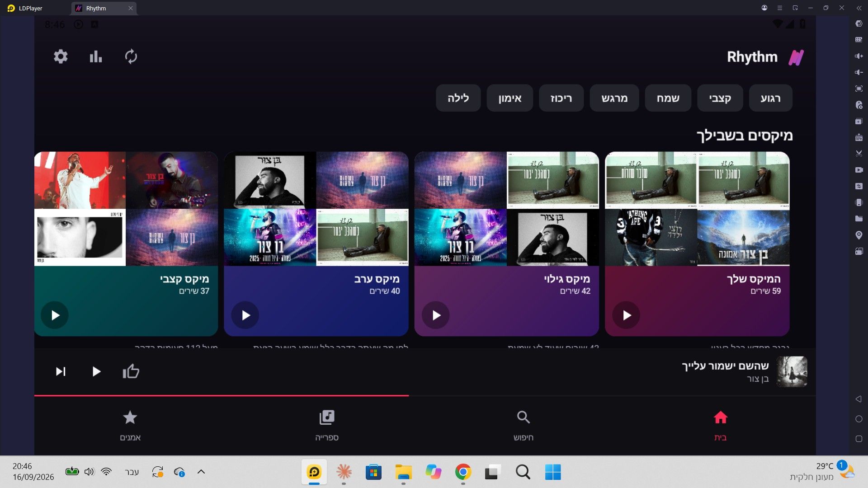The width and height of the screenshot is (868, 488).
Task: Open the מיקס ערב cover collage
Action: [316, 209]
